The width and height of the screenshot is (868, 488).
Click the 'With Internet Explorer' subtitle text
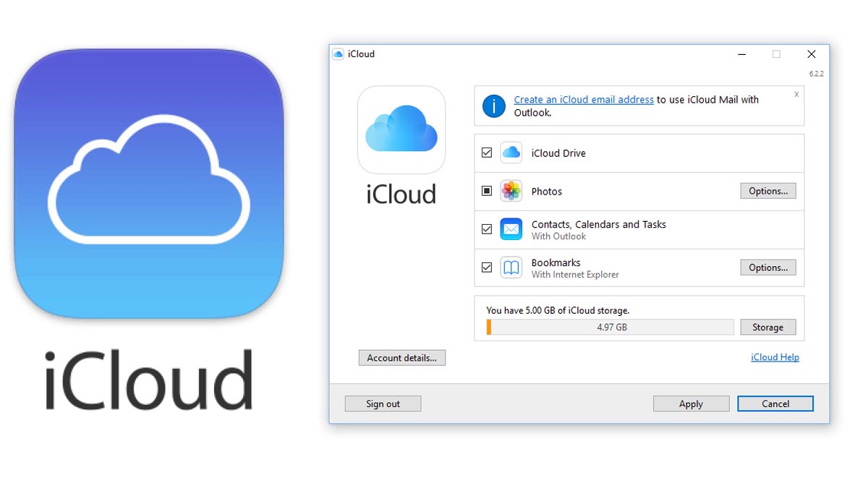[x=575, y=275]
